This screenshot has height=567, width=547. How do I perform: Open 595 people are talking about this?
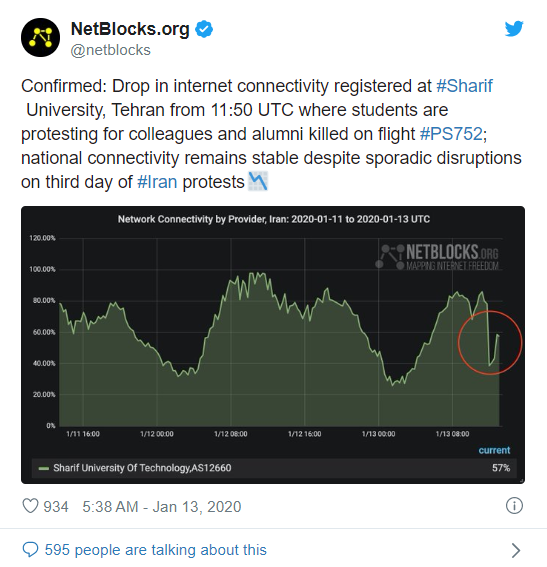click(155, 550)
